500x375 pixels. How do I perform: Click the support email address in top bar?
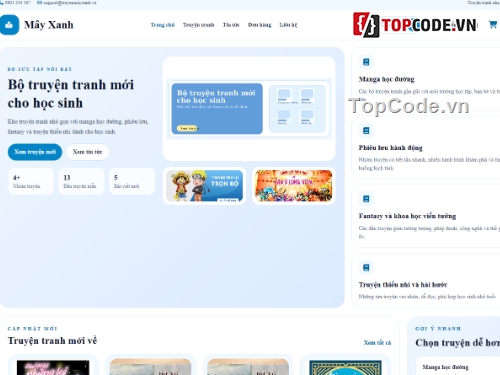pos(70,2)
